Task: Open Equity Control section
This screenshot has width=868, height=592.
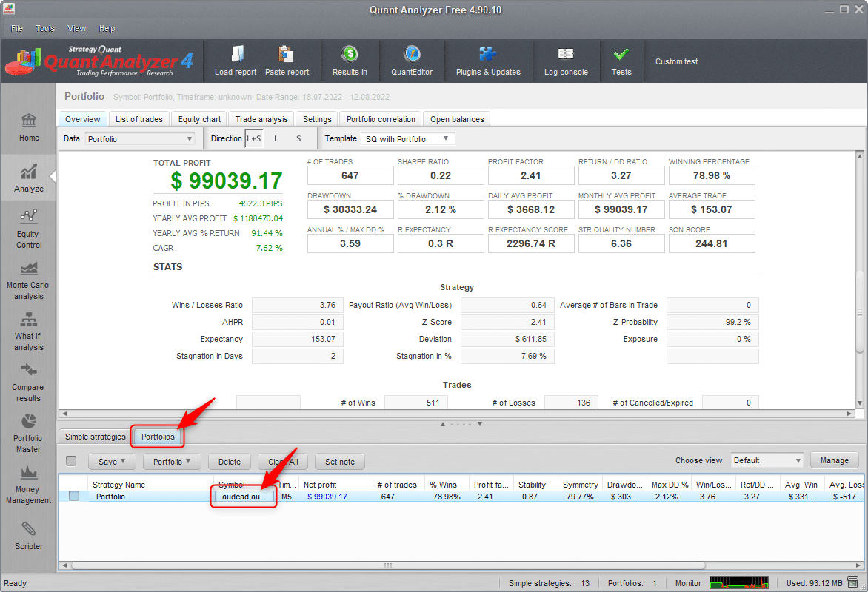Action: [x=29, y=229]
